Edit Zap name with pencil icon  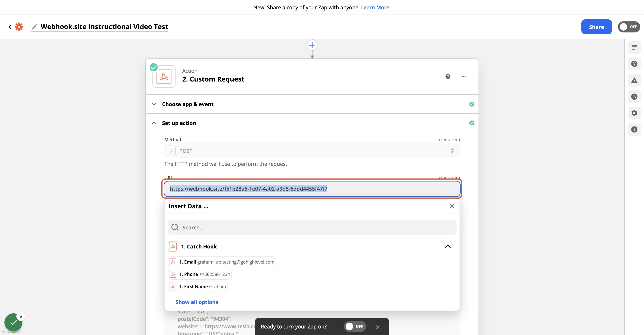point(34,27)
